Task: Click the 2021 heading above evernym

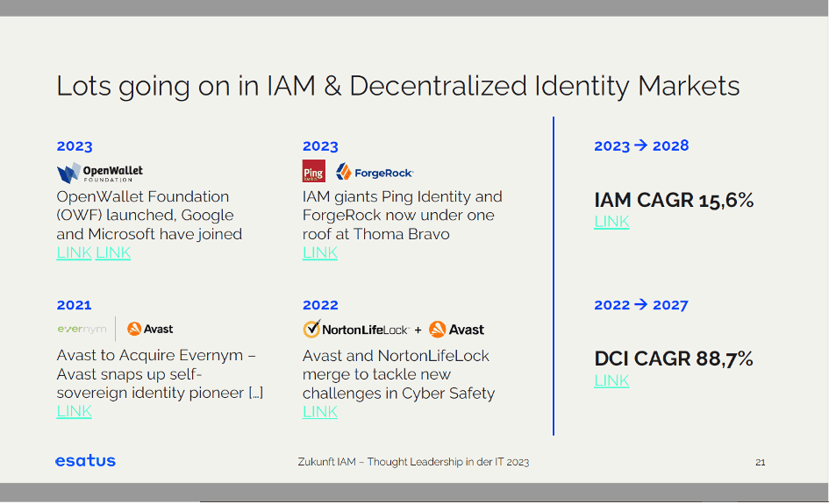Action: click(x=74, y=305)
